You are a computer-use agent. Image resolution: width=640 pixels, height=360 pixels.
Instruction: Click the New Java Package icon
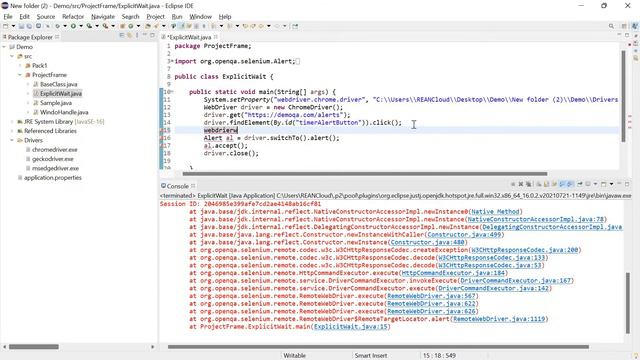coord(122,26)
